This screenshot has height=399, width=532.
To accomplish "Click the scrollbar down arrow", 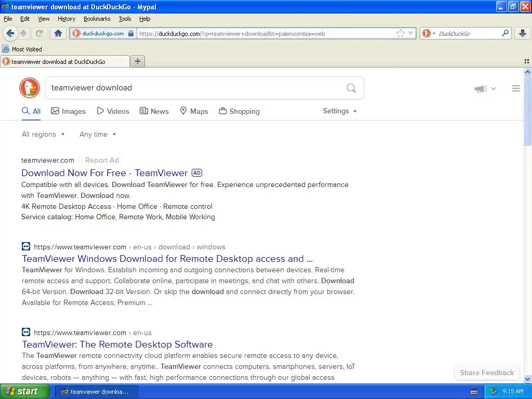I will coord(527,379).
